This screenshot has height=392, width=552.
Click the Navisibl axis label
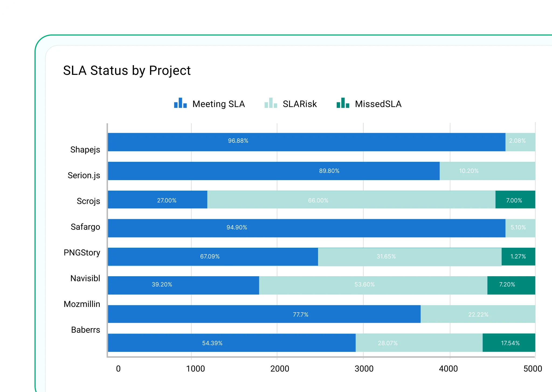[x=85, y=279]
